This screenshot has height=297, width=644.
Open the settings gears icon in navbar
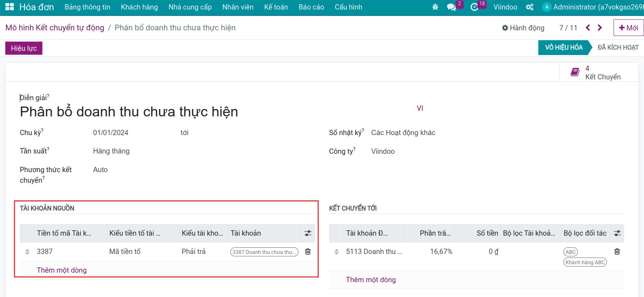[530, 7]
